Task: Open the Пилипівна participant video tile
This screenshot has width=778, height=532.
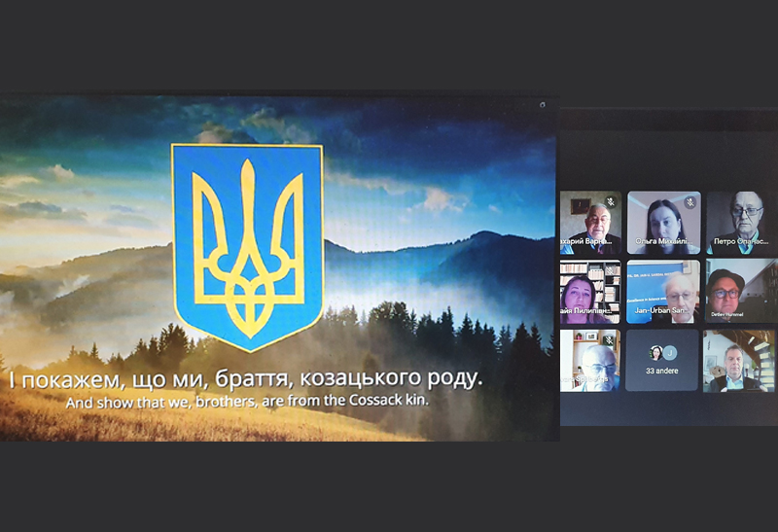Action: pos(590,292)
